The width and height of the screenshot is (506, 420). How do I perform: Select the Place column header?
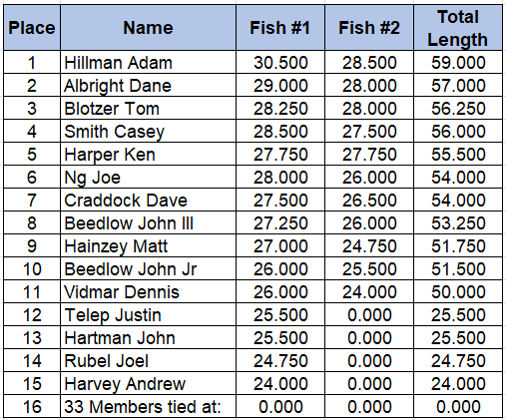click(x=32, y=28)
